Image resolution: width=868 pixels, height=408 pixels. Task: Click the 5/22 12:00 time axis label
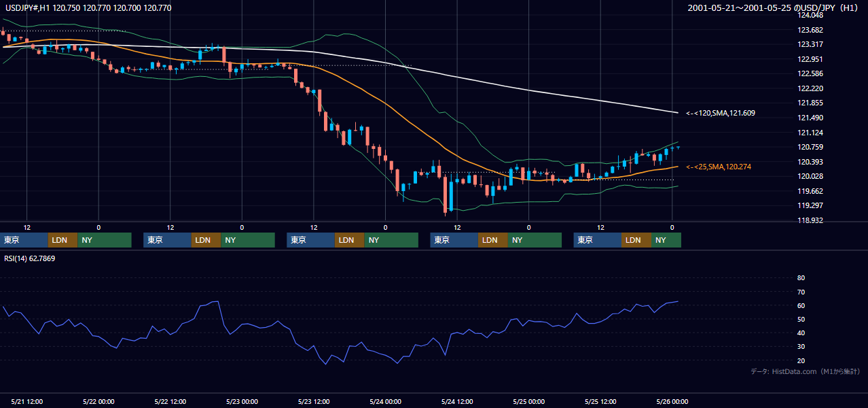click(x=170, y=402)
